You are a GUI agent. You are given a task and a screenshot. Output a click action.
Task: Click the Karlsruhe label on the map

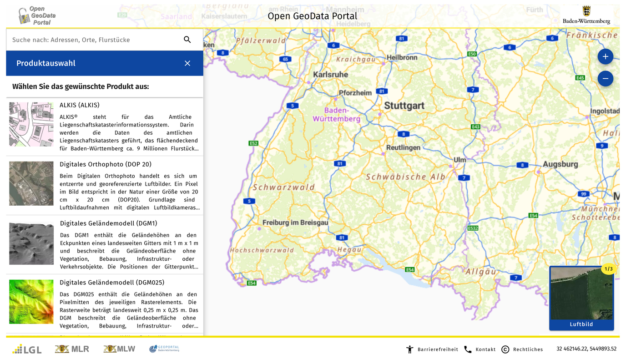coord(331,74)
